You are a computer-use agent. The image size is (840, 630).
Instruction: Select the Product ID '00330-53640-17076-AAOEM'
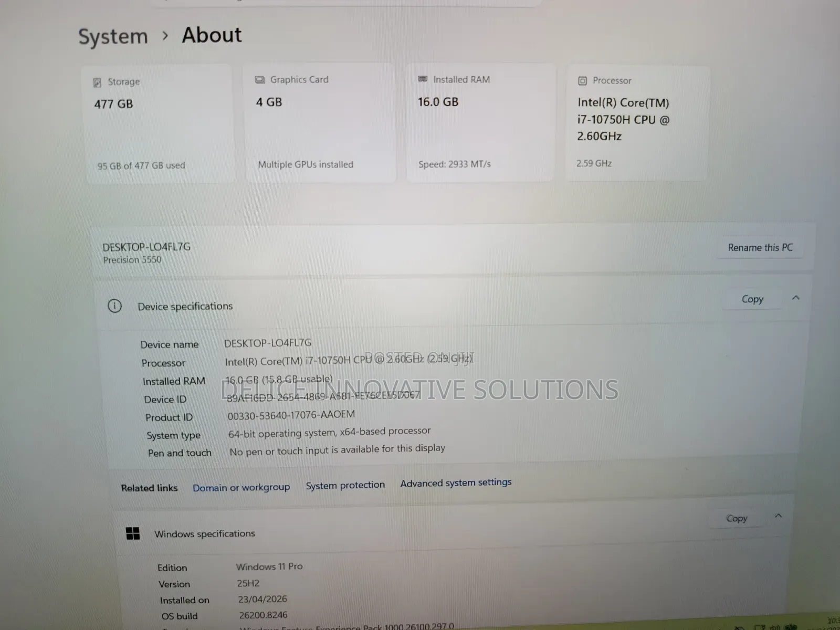[x=291, y=415]
